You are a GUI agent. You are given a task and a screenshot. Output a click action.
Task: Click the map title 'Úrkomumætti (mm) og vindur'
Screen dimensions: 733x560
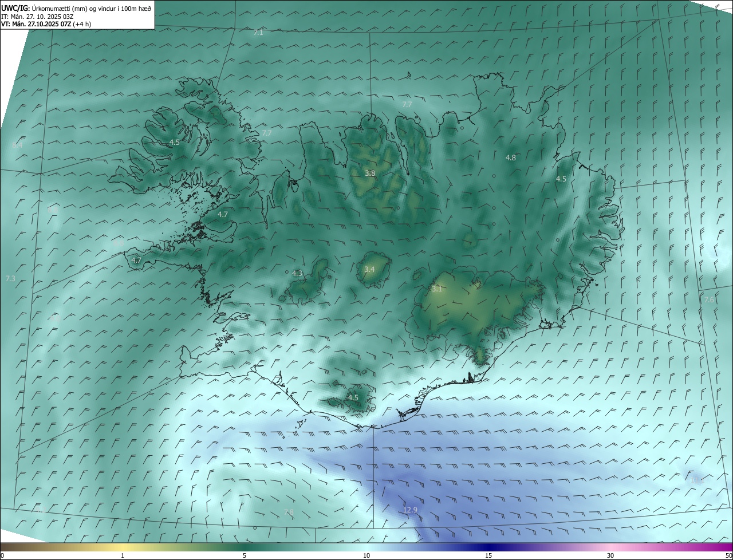[77, 8]
